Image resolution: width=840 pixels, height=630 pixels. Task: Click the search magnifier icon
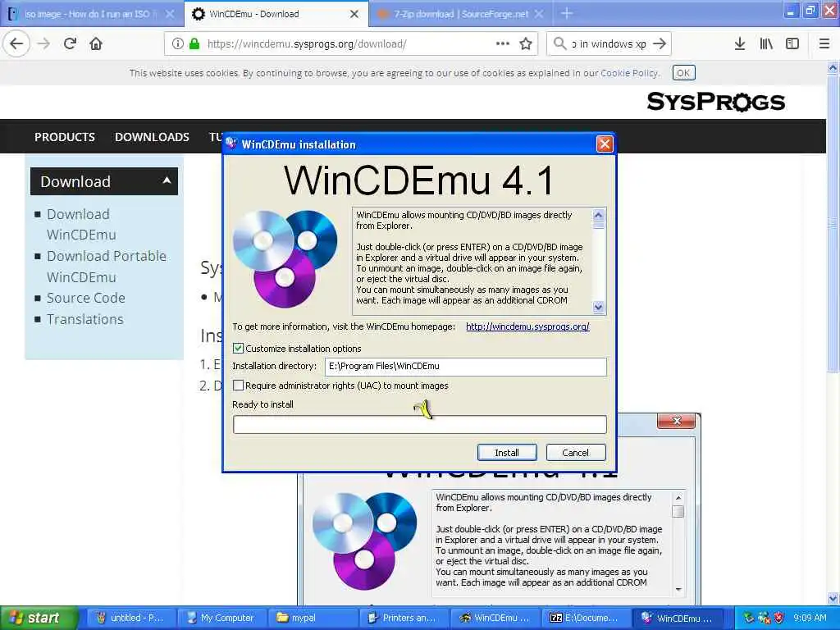[x=559, y=43]
